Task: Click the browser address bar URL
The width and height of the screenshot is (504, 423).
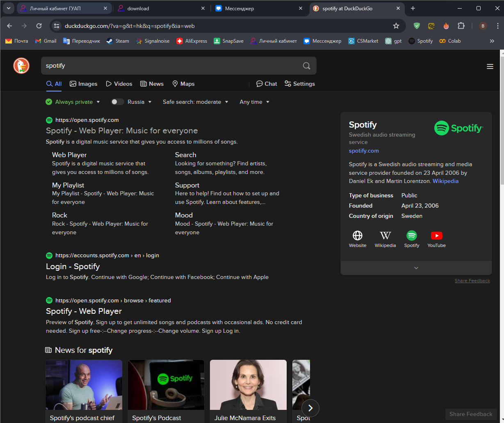Action: (130, 26)
